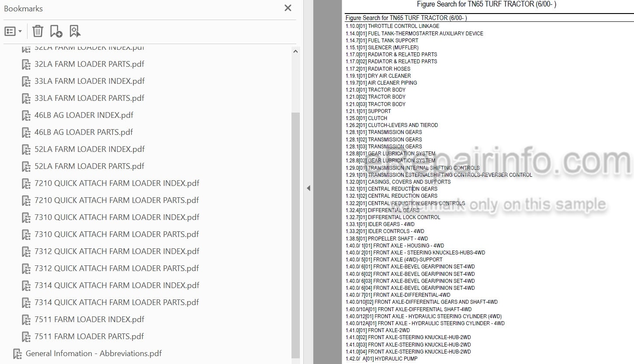Select the AIR CLEANER PIPING line
Image resolution: width=634 pixels, height=364 pixels.
(x=381, y=82)
